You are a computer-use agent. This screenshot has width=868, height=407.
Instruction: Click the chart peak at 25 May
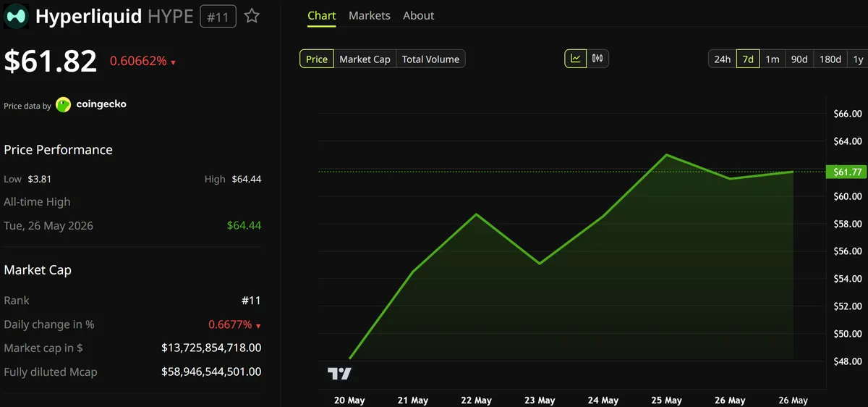click(666, 155)
